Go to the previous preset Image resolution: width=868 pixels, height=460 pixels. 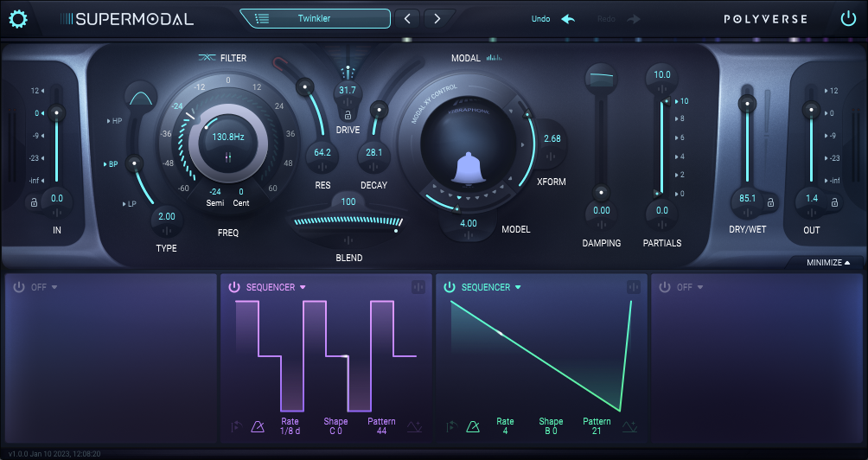coord(408,18)
